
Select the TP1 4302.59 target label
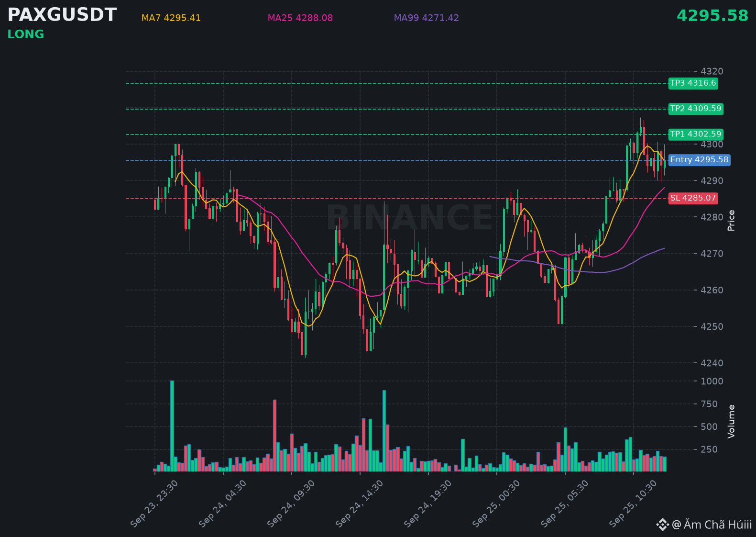point(695,134)
